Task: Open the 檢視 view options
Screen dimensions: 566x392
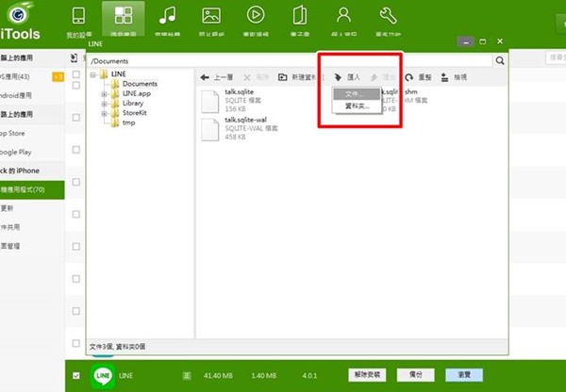Action: coord(454,77)
